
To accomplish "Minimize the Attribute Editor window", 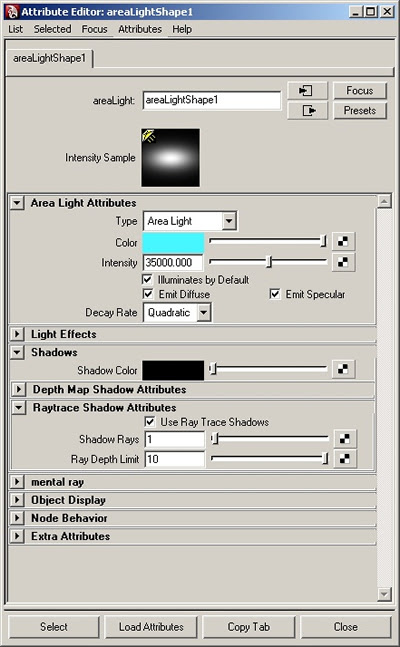I will pos(356,12).
